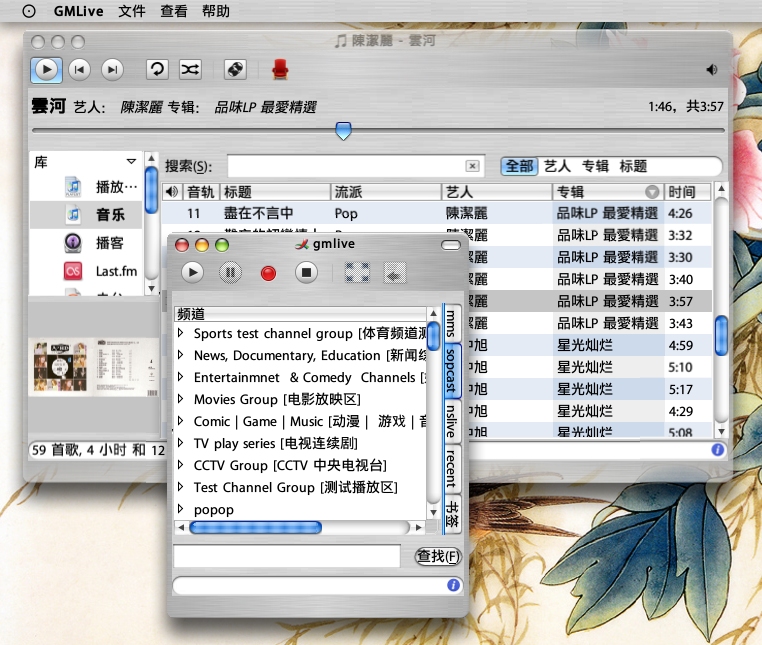Image resolution: width=762 pixels, height=645 pixels.
Task: Expand the popop channel group
Action: [181, 509]
